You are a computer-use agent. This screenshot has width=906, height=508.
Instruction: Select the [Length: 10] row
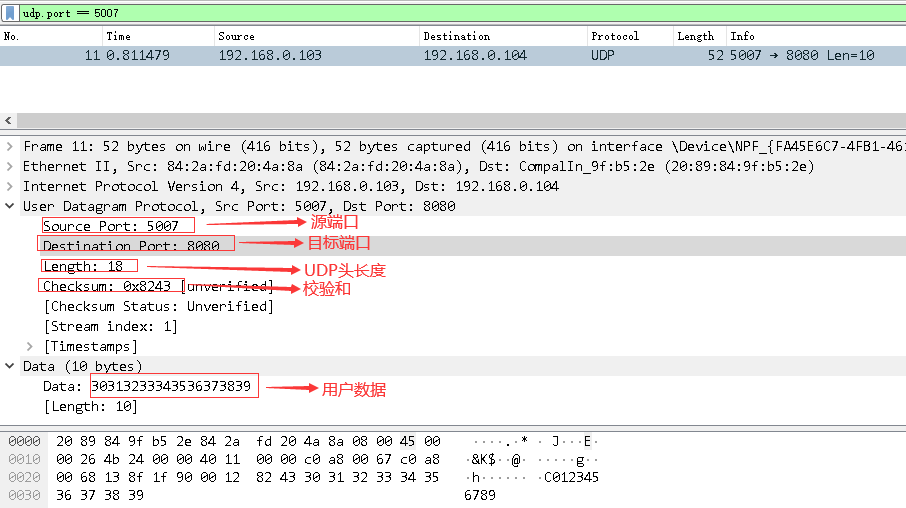(91, 406)
